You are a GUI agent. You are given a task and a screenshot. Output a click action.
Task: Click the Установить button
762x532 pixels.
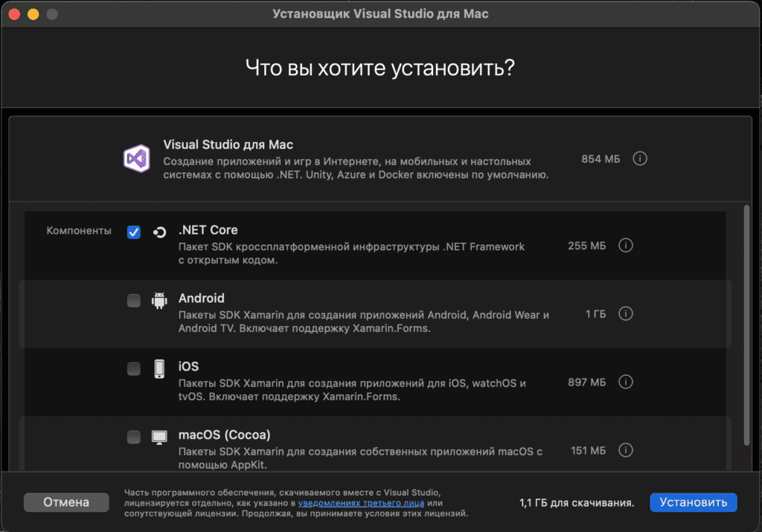click(x=694, y=502)
